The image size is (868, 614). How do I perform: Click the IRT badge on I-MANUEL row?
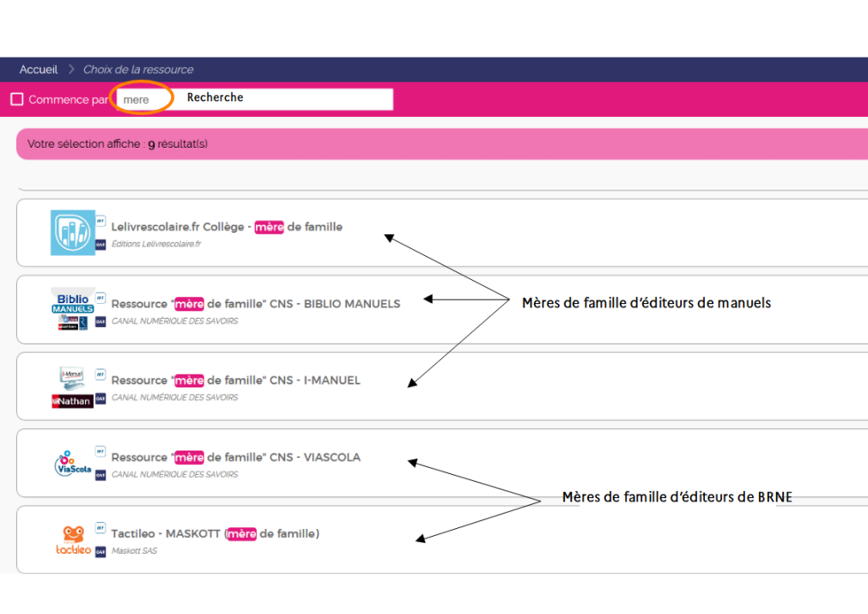click(x=100, y=374)
